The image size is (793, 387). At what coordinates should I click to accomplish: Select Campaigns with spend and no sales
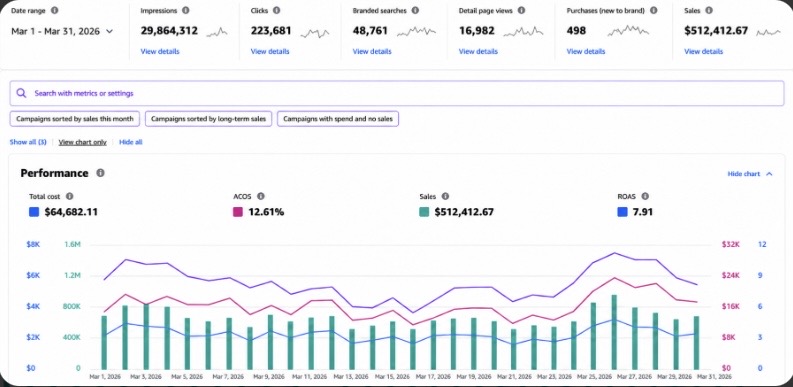(338, 119)
